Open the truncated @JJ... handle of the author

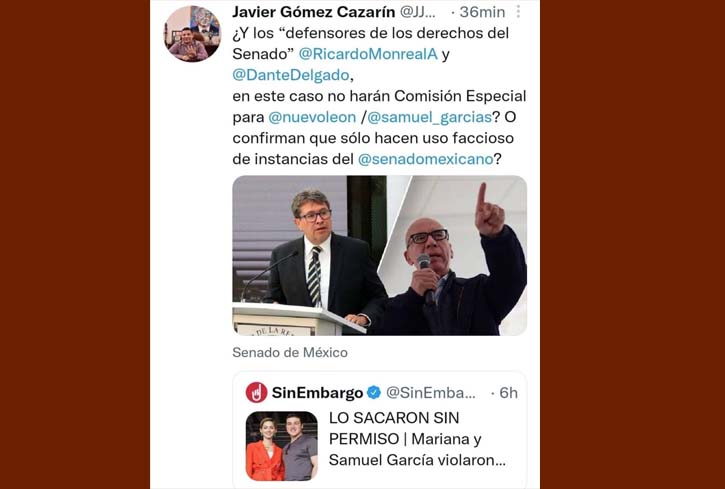tap(418, 12)
